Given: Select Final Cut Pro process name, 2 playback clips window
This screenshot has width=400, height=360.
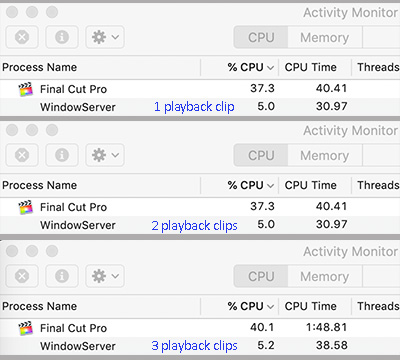Looking at the screenshot, I should pos(73,207).
